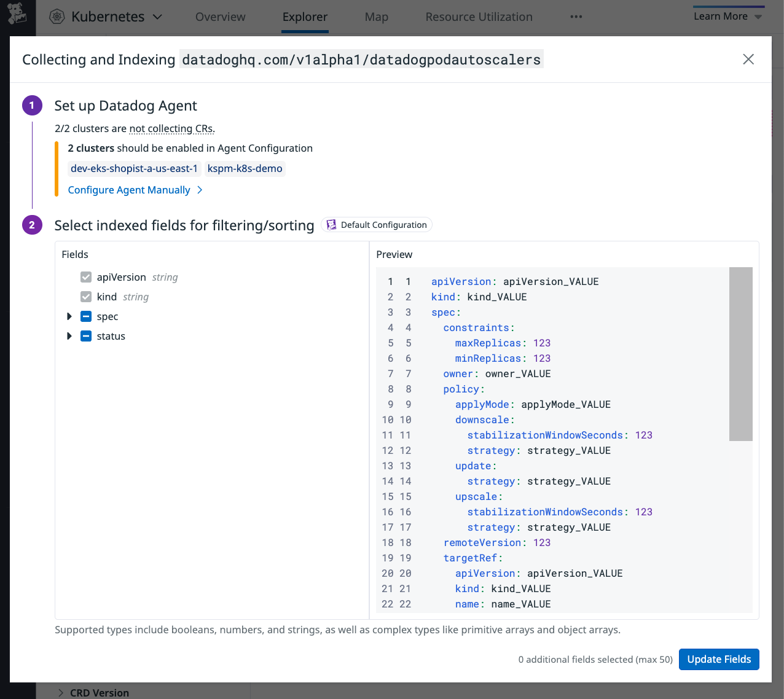Click 'targetRef:' line in the preview
784x699 pixels.
pos(473,558)
